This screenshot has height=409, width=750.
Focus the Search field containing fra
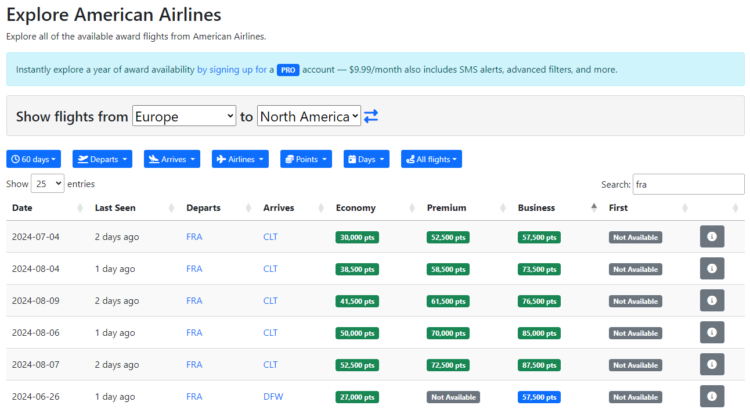pos(688,184)
